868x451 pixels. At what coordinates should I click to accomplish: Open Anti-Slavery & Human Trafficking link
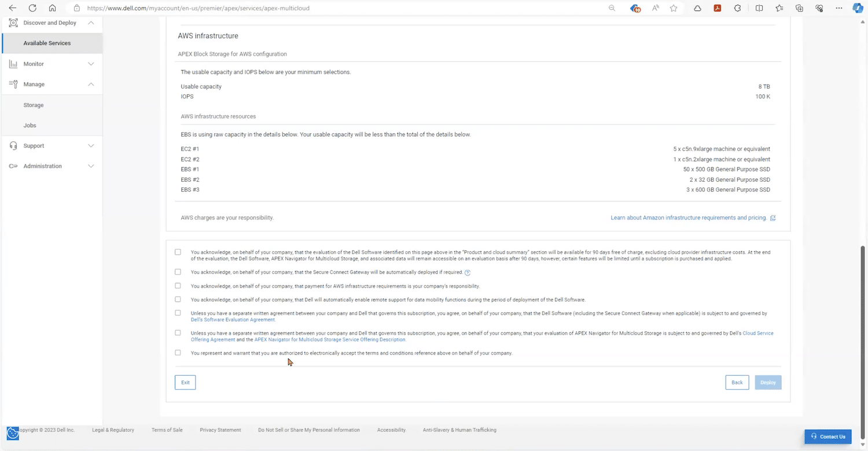click(x=459, y=430)
